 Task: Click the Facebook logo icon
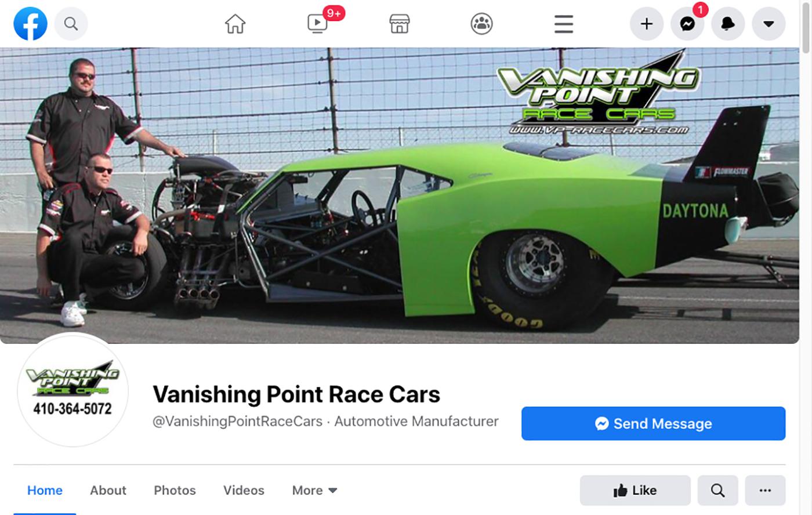(30, 24)
